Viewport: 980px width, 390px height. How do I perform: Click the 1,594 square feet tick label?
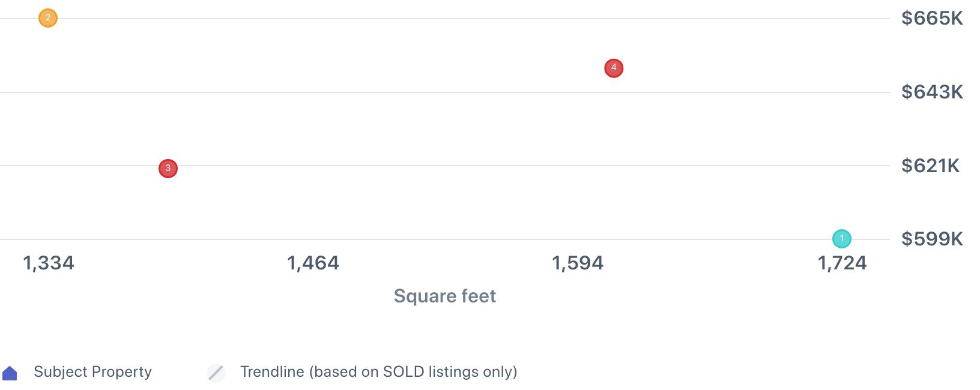click(578, 263)
